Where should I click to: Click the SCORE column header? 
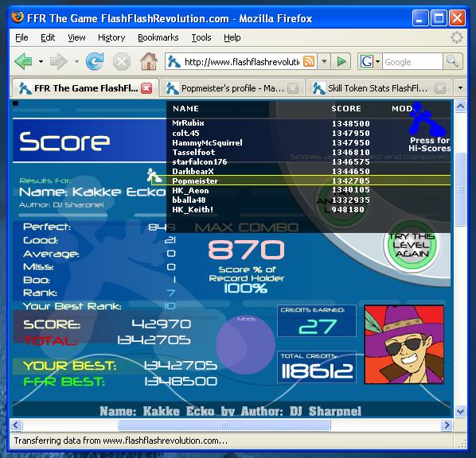click(x=346, y=109)
